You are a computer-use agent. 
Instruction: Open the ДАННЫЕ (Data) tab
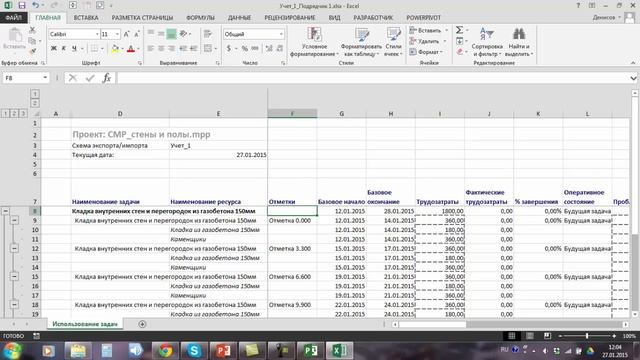coord(239,18)
